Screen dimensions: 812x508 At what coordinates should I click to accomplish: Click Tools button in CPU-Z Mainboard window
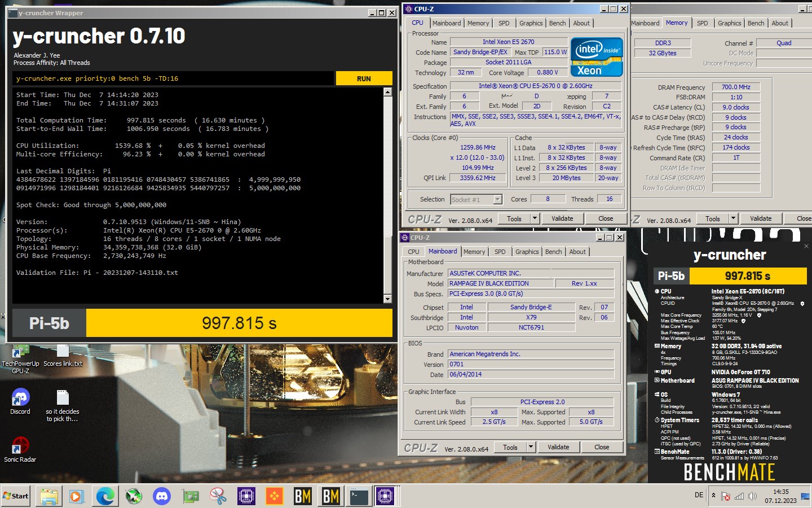point(510,447)
